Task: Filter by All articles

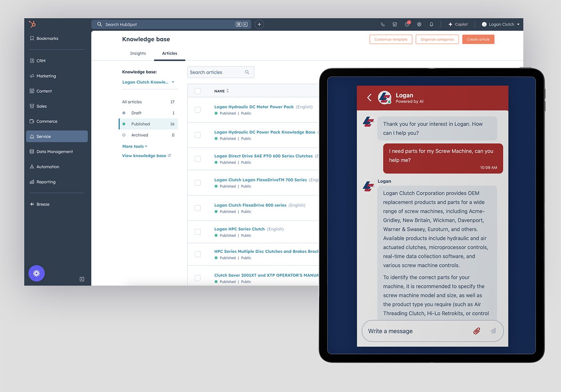Action: [x=148, y=102]
